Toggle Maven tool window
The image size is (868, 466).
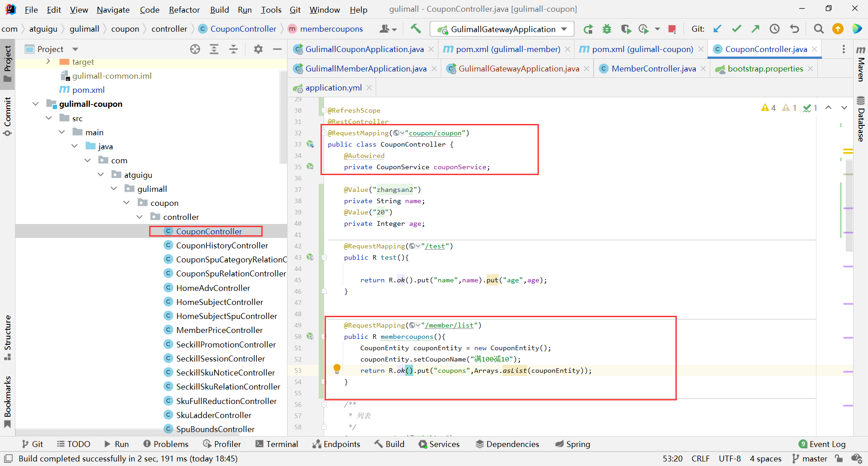[861, 63]
